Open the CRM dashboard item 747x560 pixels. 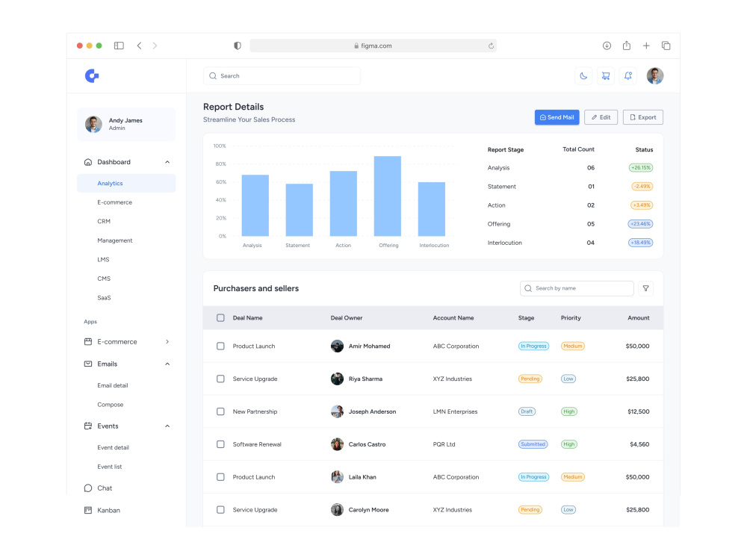point(104,222)
